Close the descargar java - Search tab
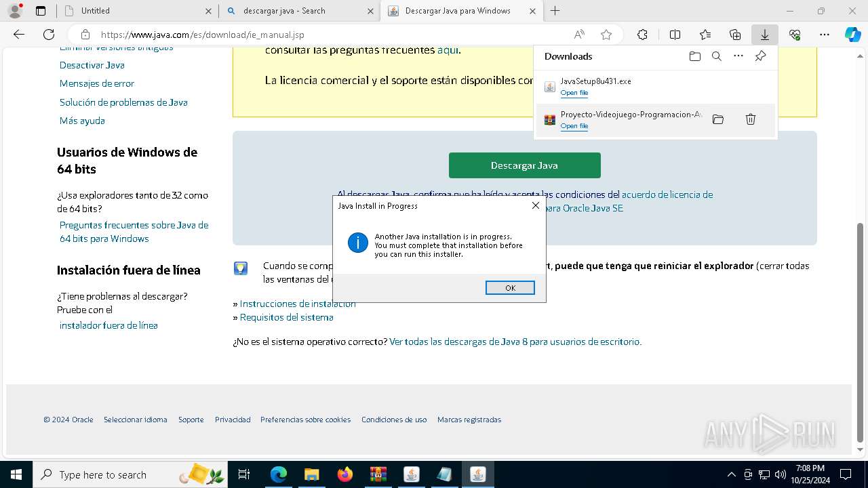The height and width of the screenshot is (488, 868). coord(370,11)
